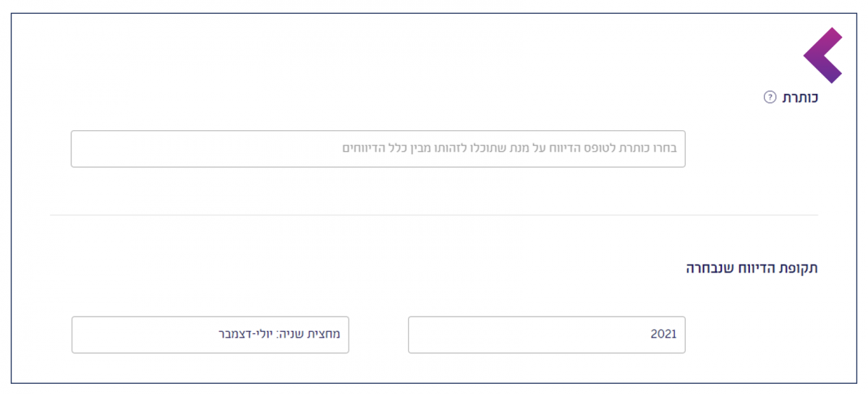Click the blank left part of the period field
The width and height of the screenshot is (868, 394).
(x=130, y=335)
